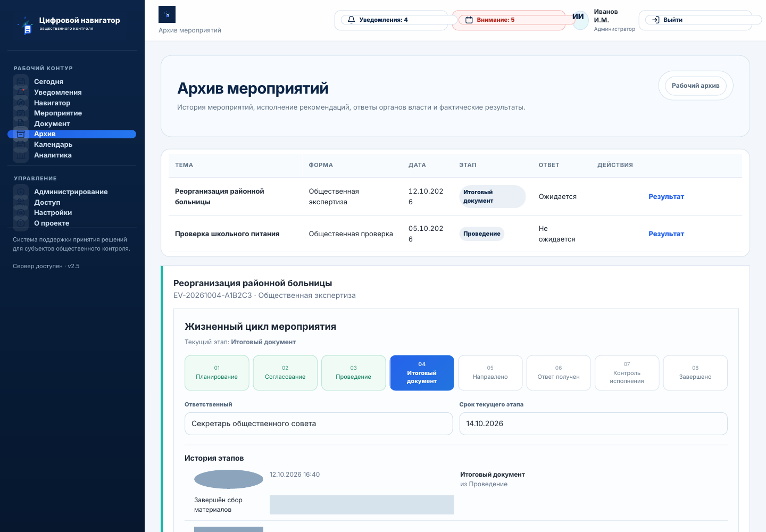The width and height of the screenshot is (766, 532).
Task: Click the bell icon beside sidebar Уведомления
Action: 21,92
